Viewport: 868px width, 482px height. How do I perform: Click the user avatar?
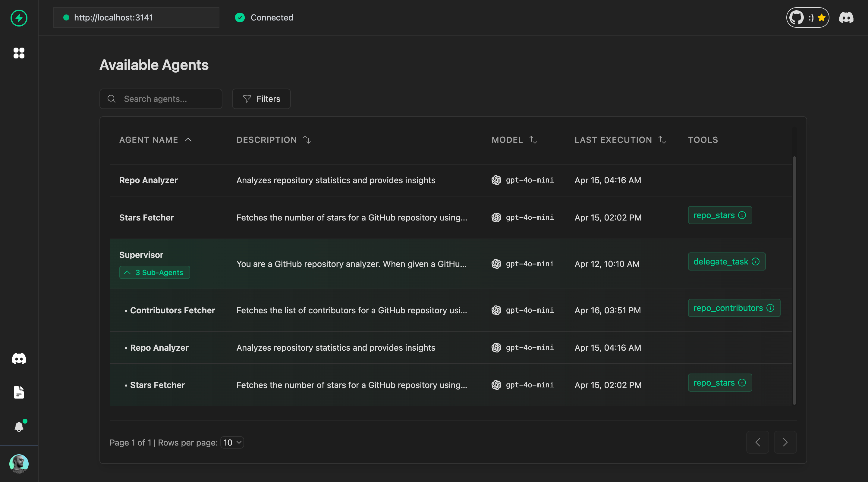tap(19, 464)
